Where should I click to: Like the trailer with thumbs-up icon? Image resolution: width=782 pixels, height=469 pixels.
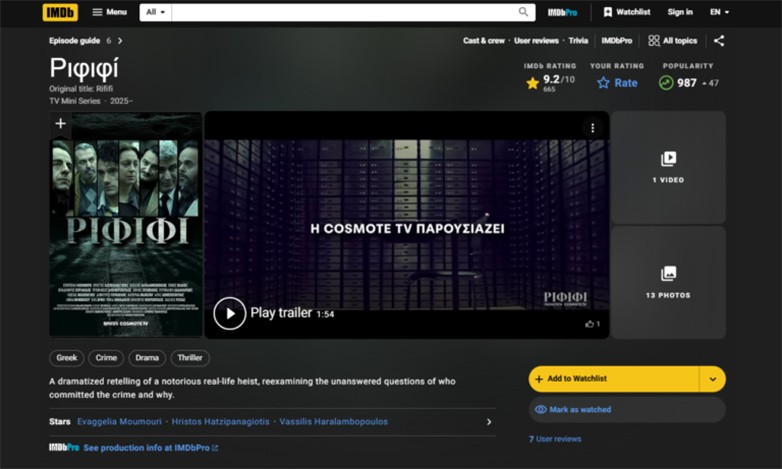(x=590, y=324)
